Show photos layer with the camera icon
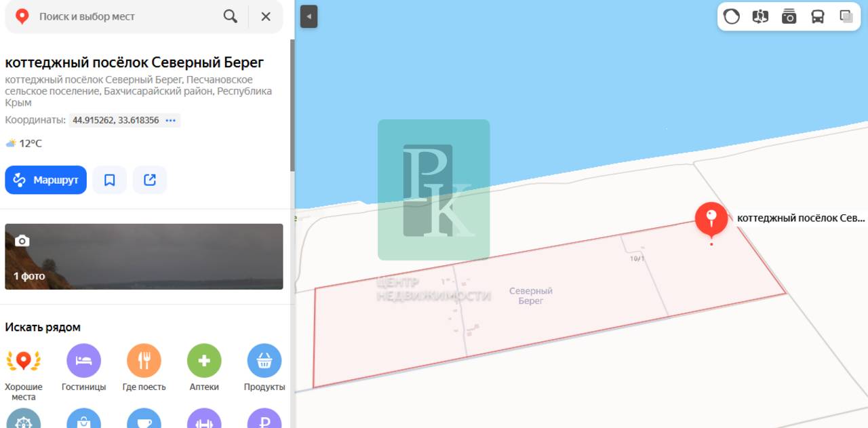868x428 pixels. [789, 16]
